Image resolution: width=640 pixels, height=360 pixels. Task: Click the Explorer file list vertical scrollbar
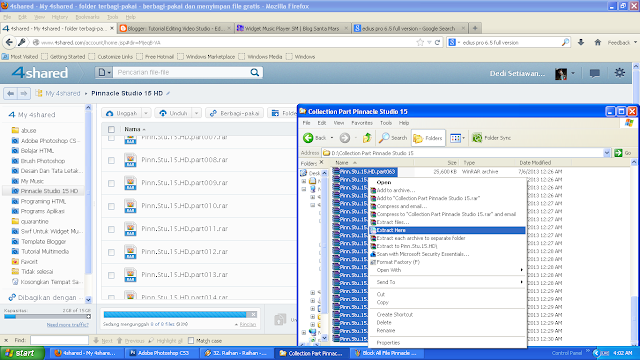(634, 252)
